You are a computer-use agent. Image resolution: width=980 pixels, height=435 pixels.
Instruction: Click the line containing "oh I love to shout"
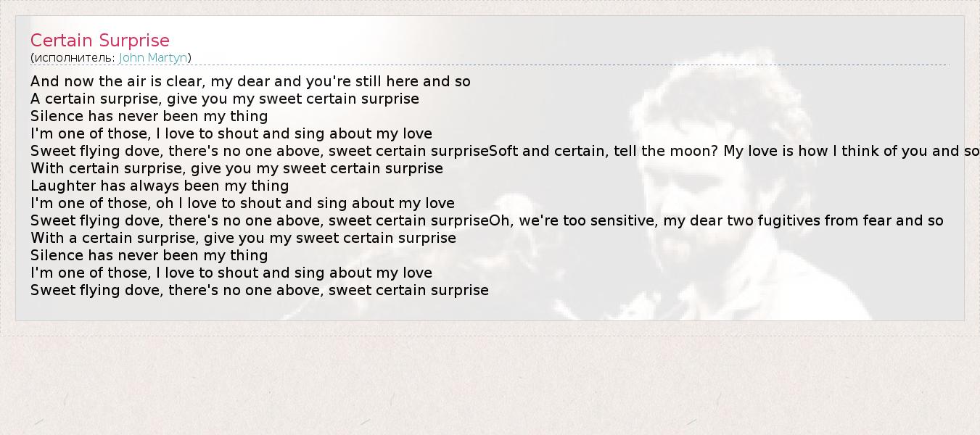[x=242, y=203]
